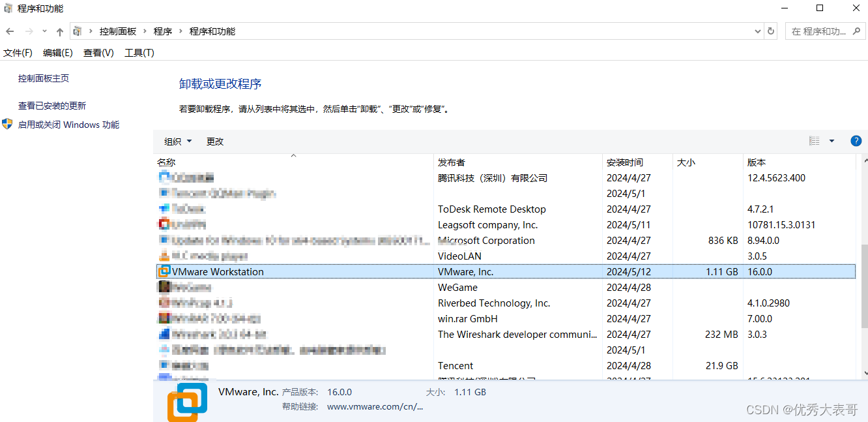Sort by the 大小 column header

coord(708,162)
